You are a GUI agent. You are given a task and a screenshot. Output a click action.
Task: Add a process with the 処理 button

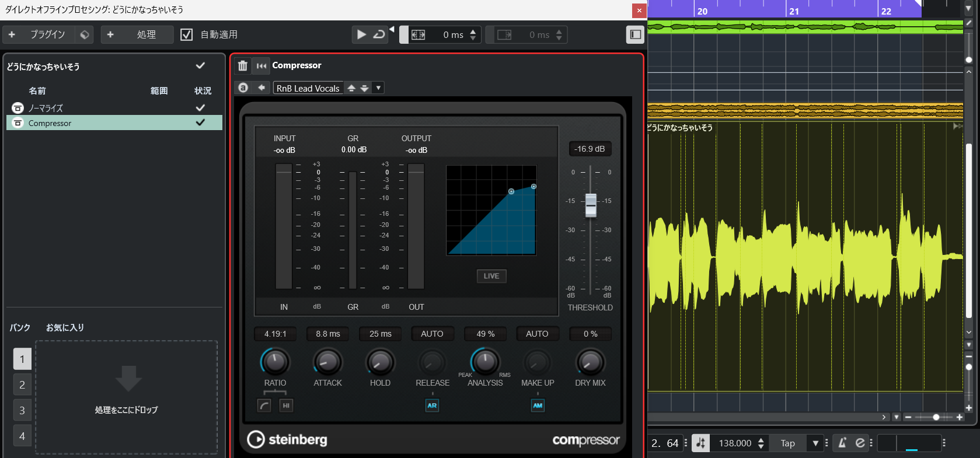[x=137, y=34]
